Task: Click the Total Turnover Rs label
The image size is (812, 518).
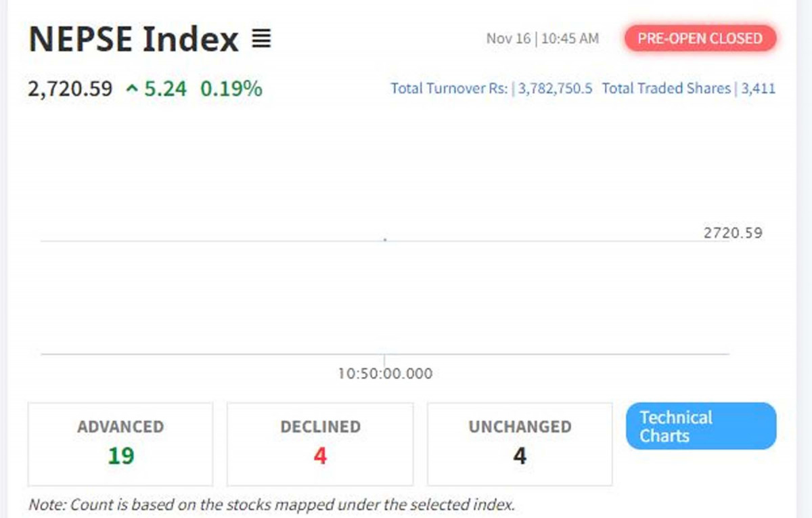Action: point(449,89)
